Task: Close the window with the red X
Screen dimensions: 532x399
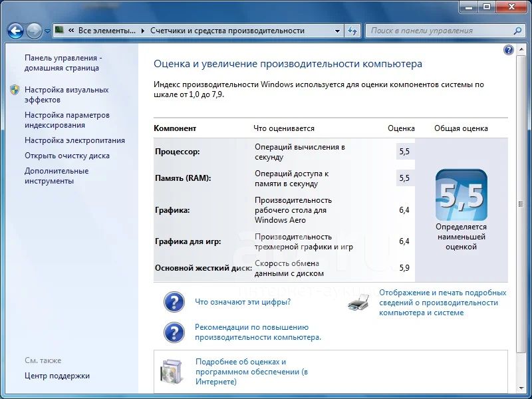Action: pos(511,7)
